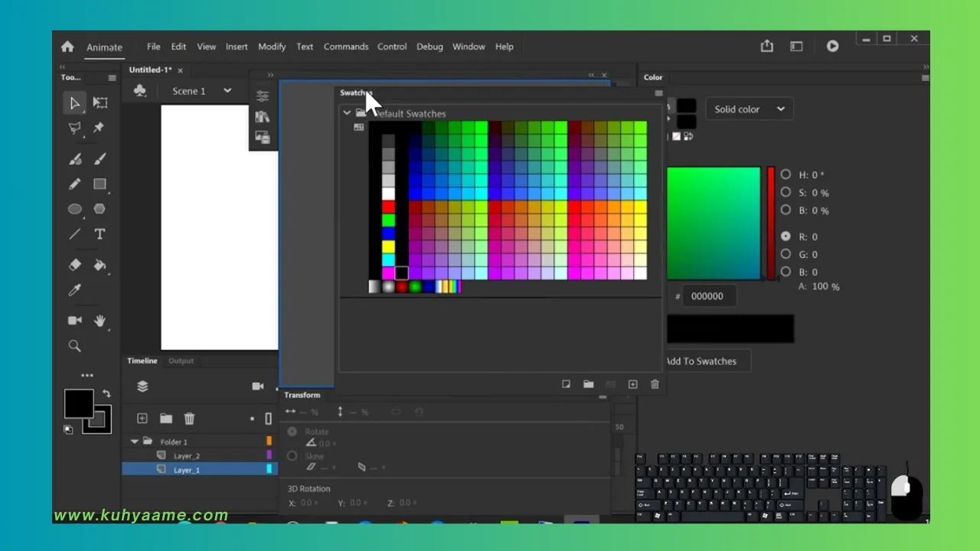Open the Color panel options menu

[x=925, y=77]
